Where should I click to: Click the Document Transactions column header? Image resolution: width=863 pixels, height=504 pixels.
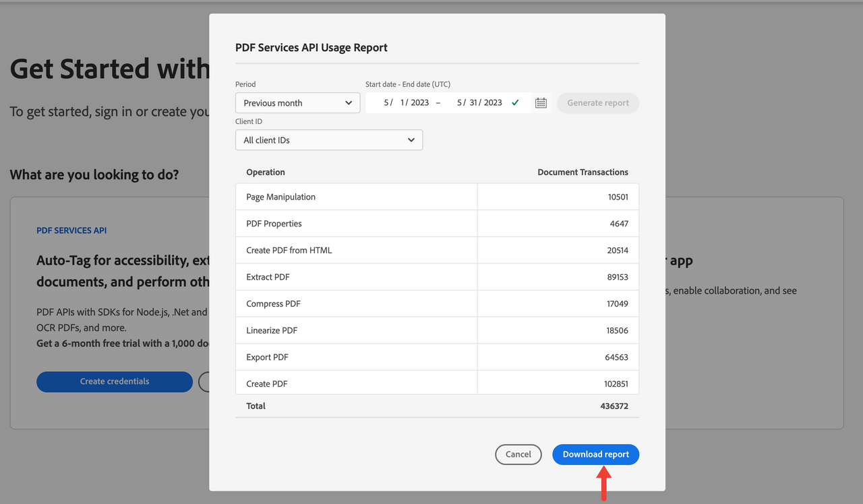583,172
